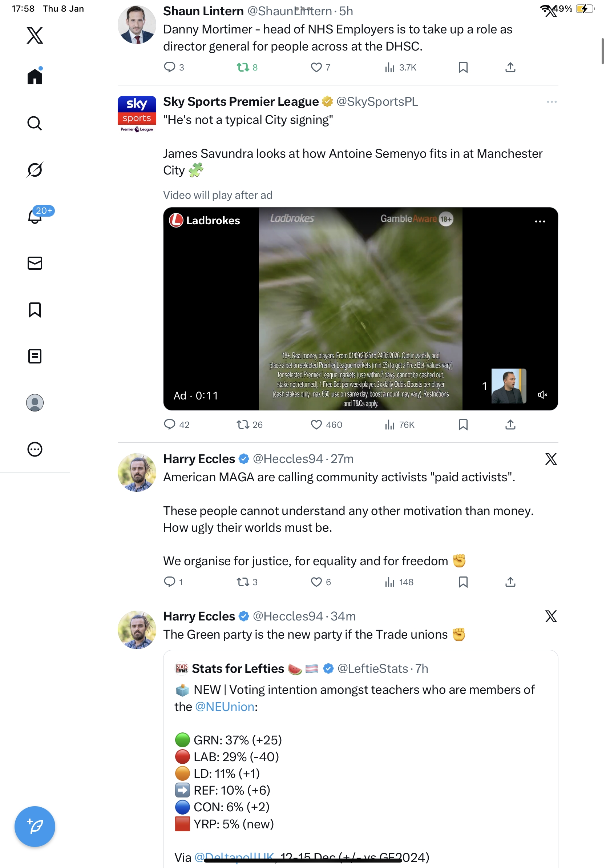This screenshot has height=868, width=606.
Task: Open more options on Sky Sports post
Action: 552,102
